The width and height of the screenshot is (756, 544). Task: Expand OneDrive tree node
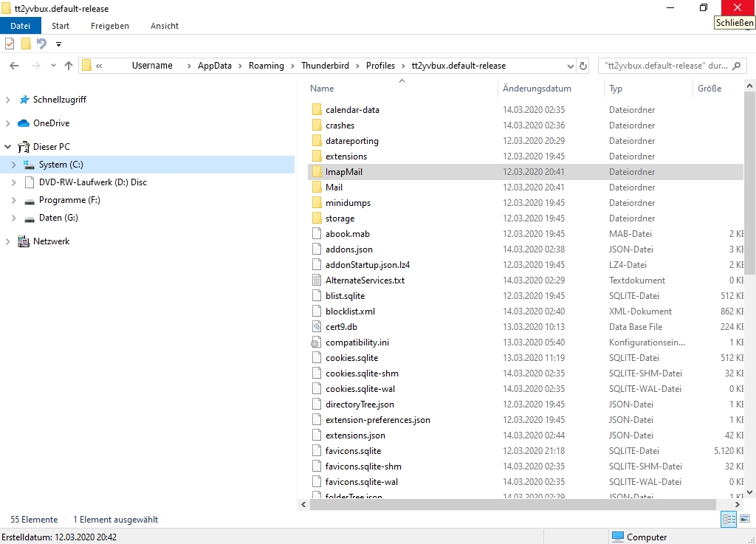(x=7, y=123)
